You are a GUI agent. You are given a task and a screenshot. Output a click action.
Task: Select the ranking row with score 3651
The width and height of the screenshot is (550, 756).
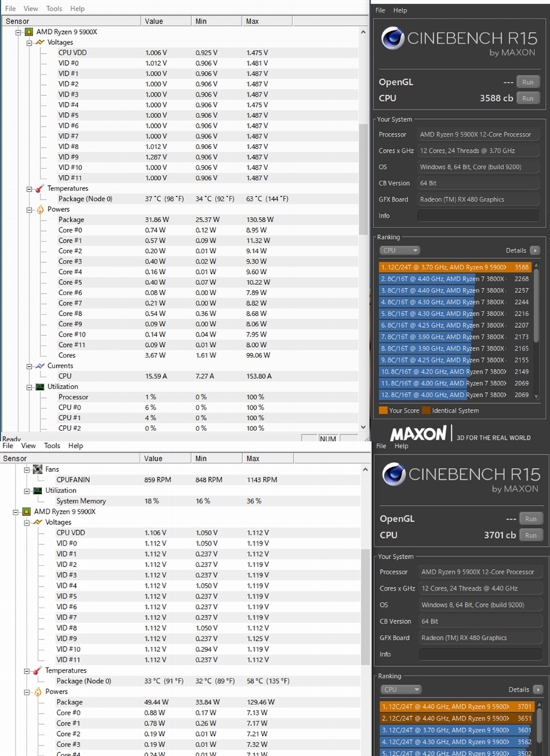pos(457,718)
